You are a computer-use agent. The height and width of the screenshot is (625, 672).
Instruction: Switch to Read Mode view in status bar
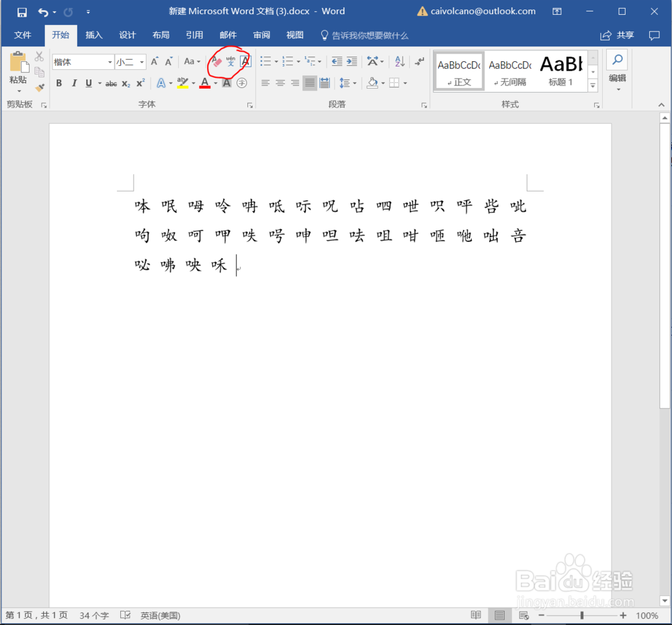(476, 616)
